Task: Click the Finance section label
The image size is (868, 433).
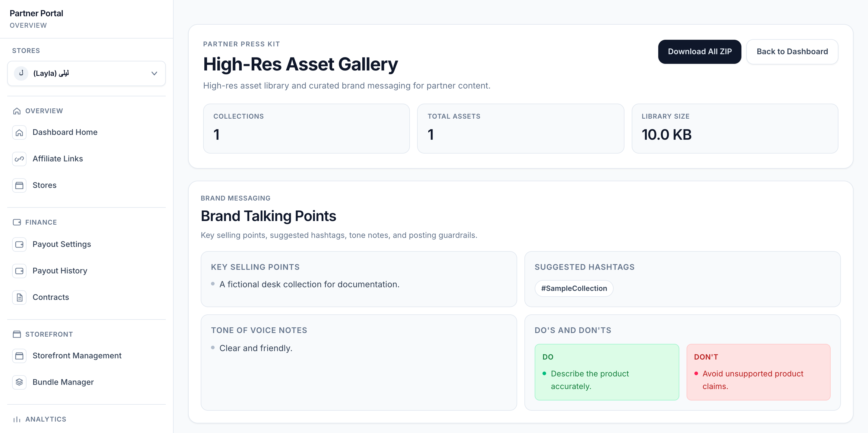Action: pyautogui.click(x=41, y=223)
